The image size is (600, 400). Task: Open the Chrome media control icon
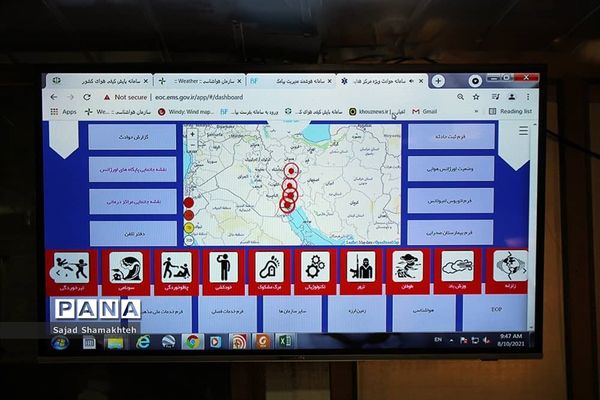point(496,97)
